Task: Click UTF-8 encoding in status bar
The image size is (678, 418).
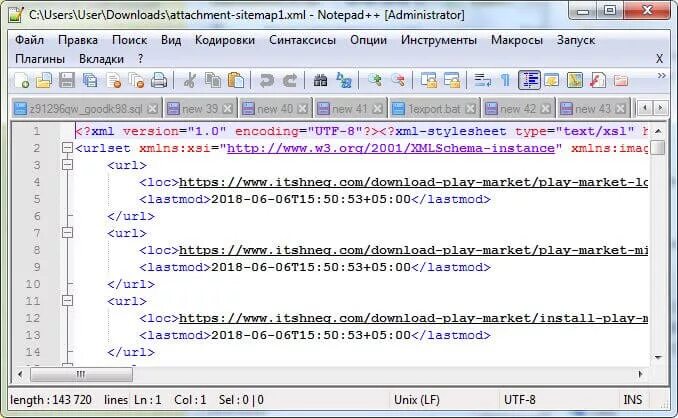Action: pyautogui.click(x=520, y=400)
